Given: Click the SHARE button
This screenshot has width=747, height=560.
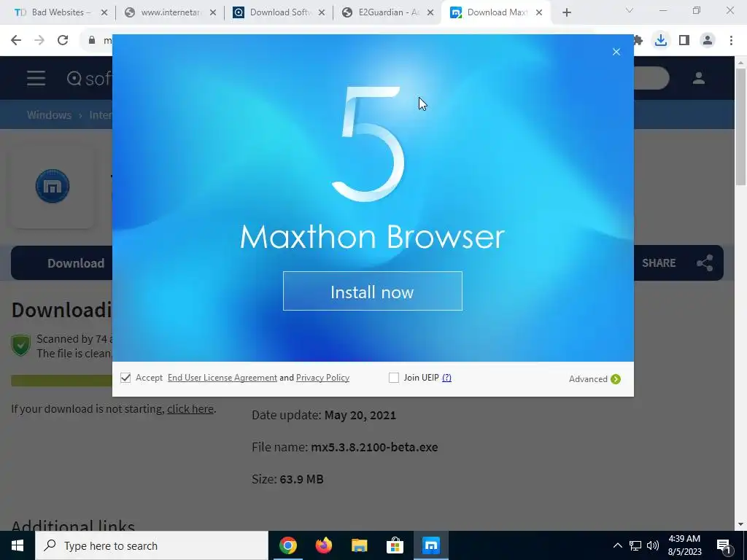Looking at the screenshot, I should pos(659,262).
